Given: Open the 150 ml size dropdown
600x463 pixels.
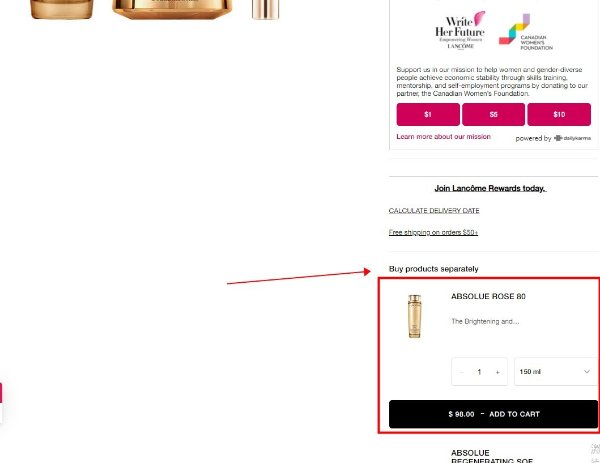Looking at the screenshot, I should pos(556,372).
